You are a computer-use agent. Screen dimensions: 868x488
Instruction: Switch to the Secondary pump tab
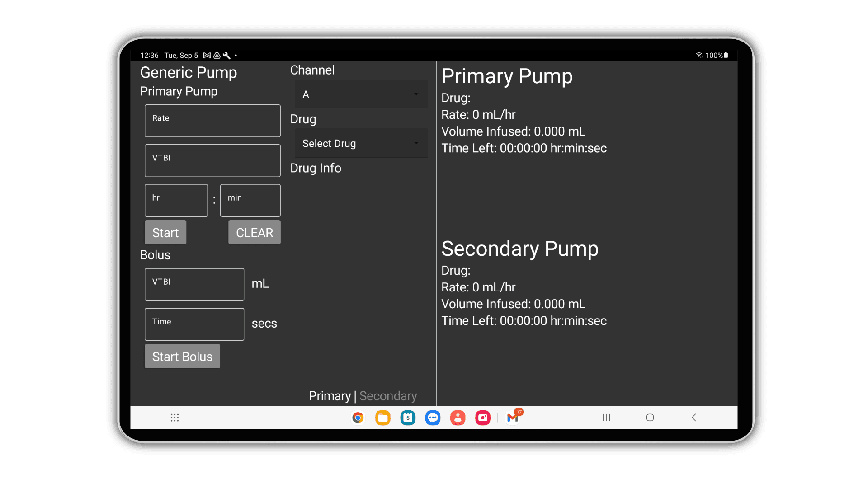388,396
